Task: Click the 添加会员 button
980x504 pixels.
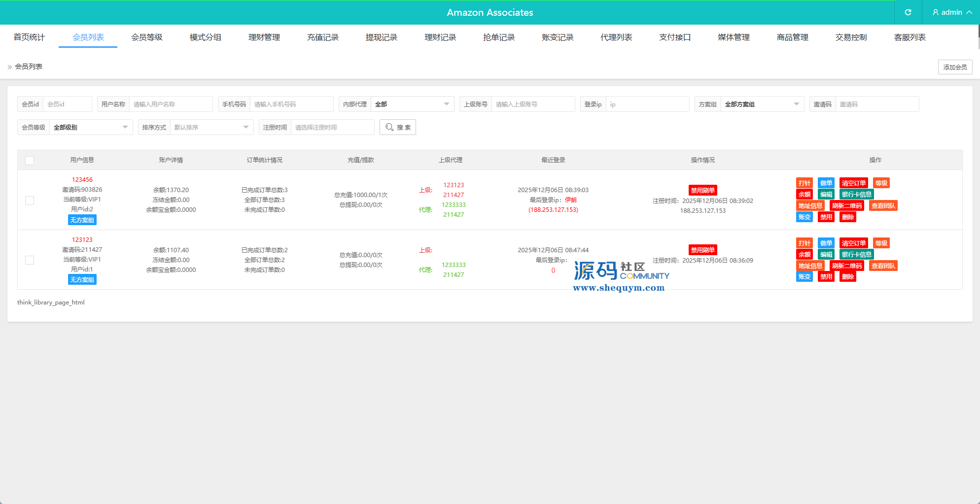Action: click(955, 67)
